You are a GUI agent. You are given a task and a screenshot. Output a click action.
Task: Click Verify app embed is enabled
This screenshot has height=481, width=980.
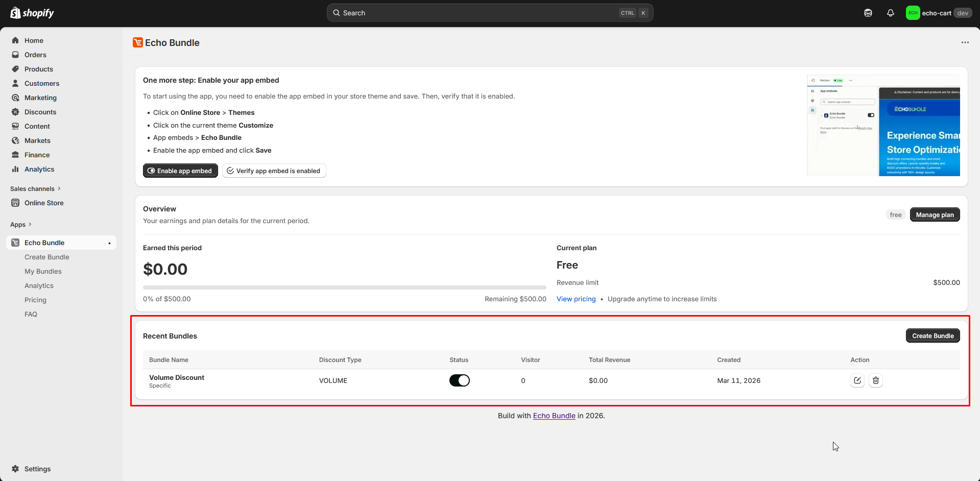tap(274, 171)
